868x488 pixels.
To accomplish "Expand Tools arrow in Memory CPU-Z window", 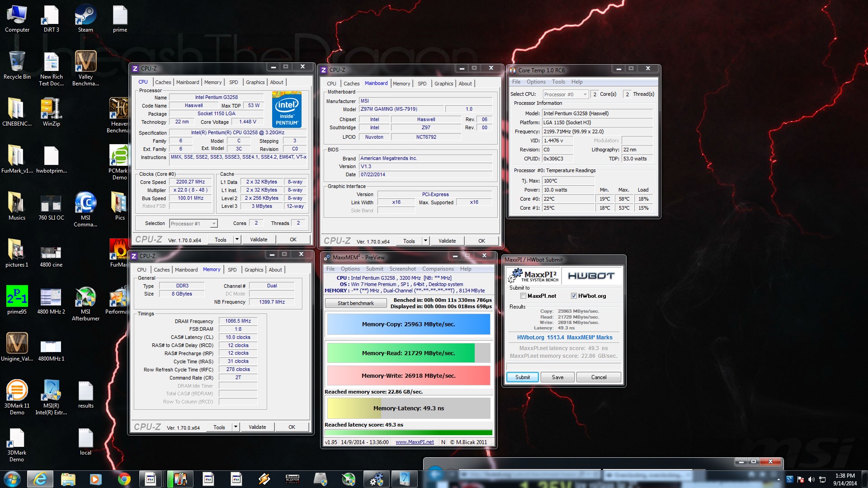I will tap(236, 427).
